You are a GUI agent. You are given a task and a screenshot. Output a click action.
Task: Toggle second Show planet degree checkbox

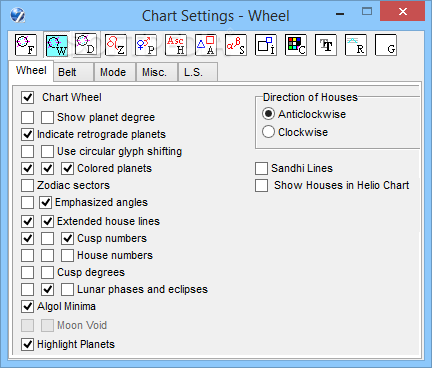point(47,117)
